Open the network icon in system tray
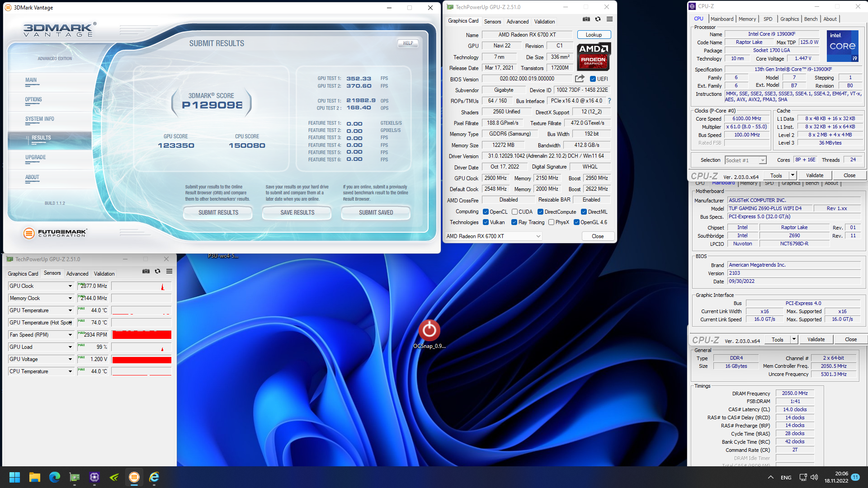 pos(803,477)
